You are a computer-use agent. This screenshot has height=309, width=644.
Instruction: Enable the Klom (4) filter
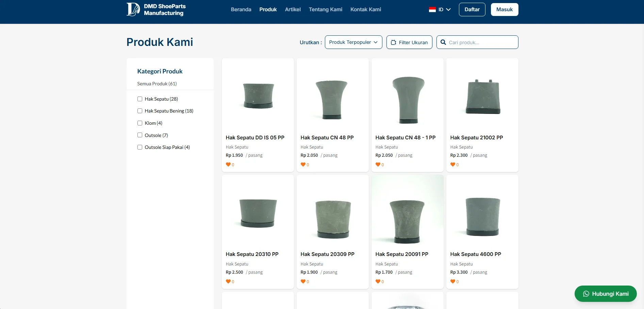point(140,123)
